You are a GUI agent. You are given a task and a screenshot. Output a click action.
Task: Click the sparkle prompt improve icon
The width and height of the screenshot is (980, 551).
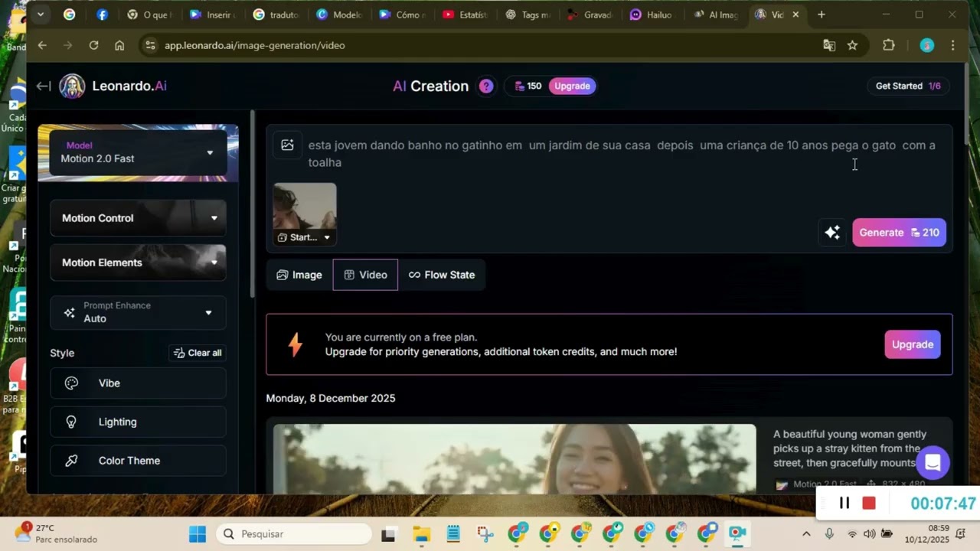[x=832, y=233]
